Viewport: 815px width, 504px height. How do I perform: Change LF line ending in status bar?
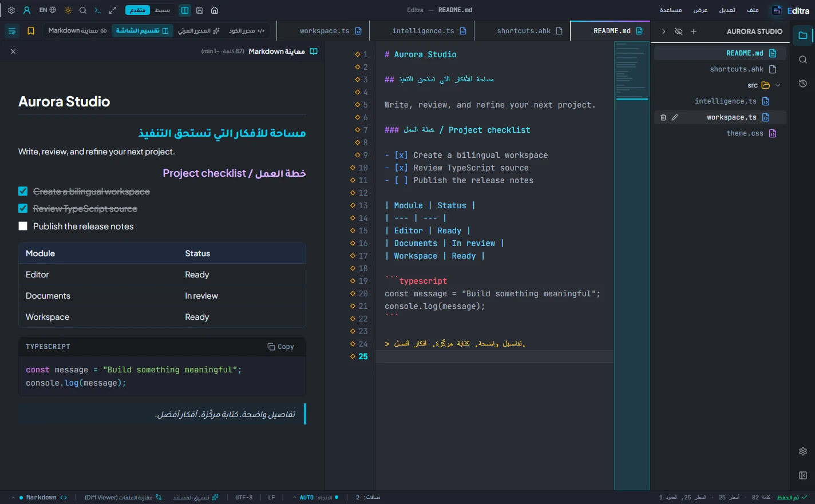tap(271, 497)
